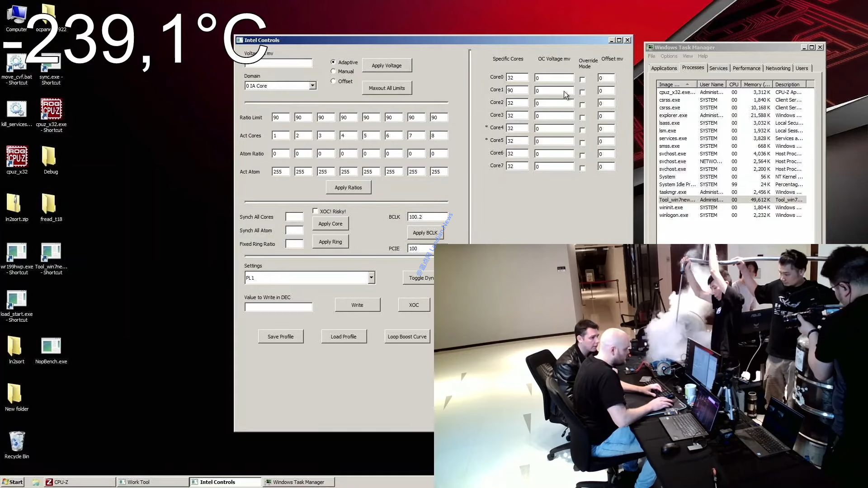Sort Task Manager by CPU column
The width and height of the screenshot is (868, 488).
734,84
